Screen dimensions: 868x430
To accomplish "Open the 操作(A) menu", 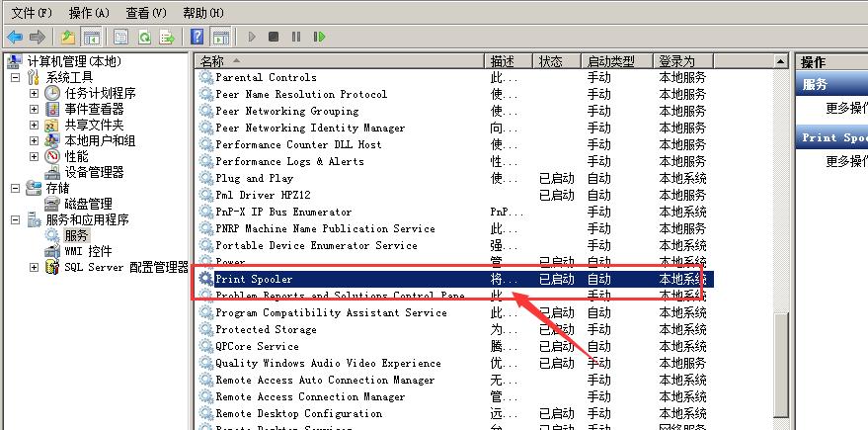I will pyautogui.click(x=89, y=12).
